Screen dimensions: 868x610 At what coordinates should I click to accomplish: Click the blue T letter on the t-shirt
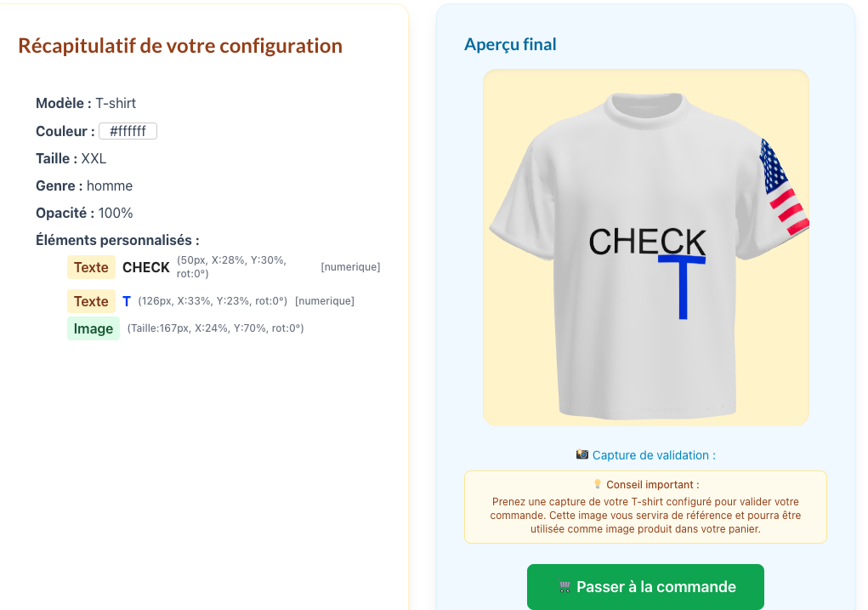pos(683,288)
